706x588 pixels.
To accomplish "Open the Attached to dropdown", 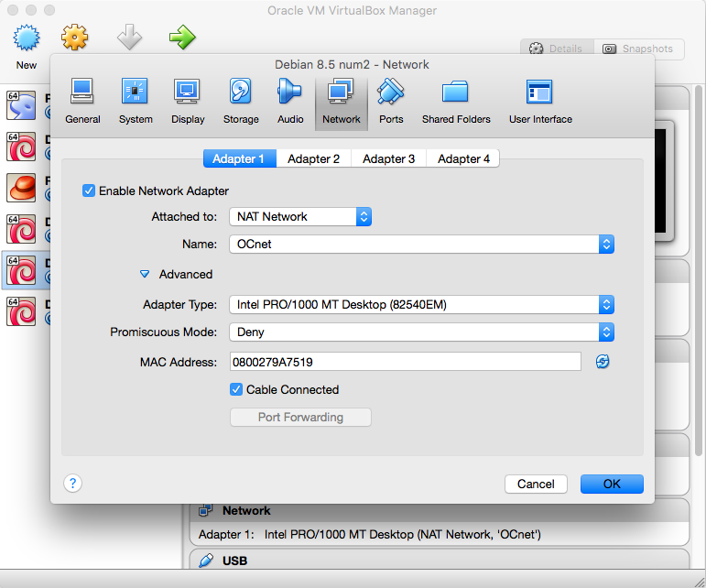I will pos(300,216).
